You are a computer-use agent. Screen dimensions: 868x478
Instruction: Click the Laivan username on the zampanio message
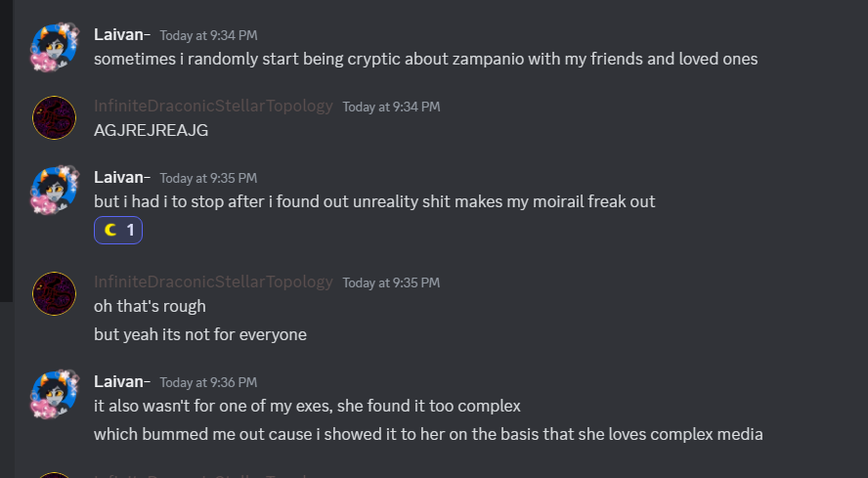pos(121,35)
